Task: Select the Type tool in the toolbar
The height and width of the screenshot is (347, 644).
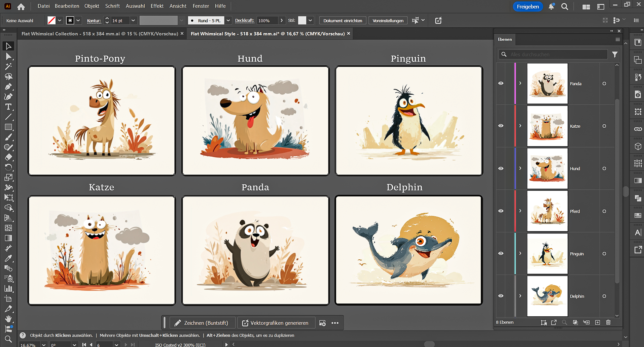Action: 8,107
